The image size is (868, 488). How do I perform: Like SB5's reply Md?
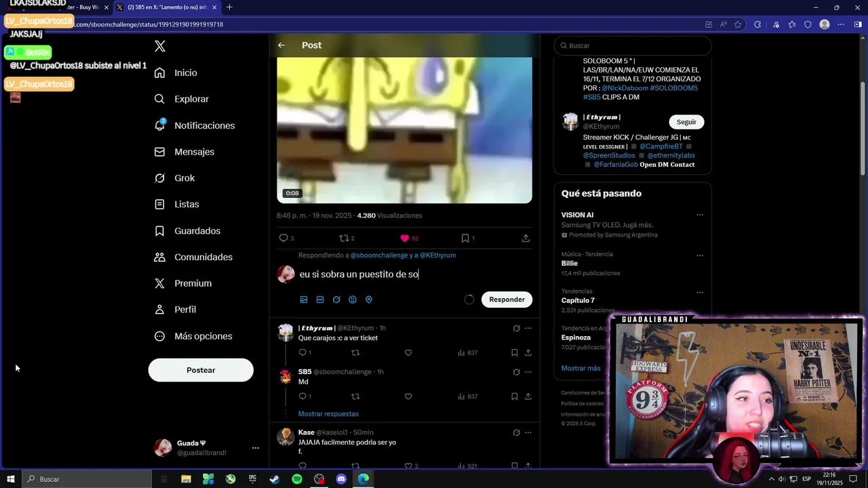click(x=408, y=396)
